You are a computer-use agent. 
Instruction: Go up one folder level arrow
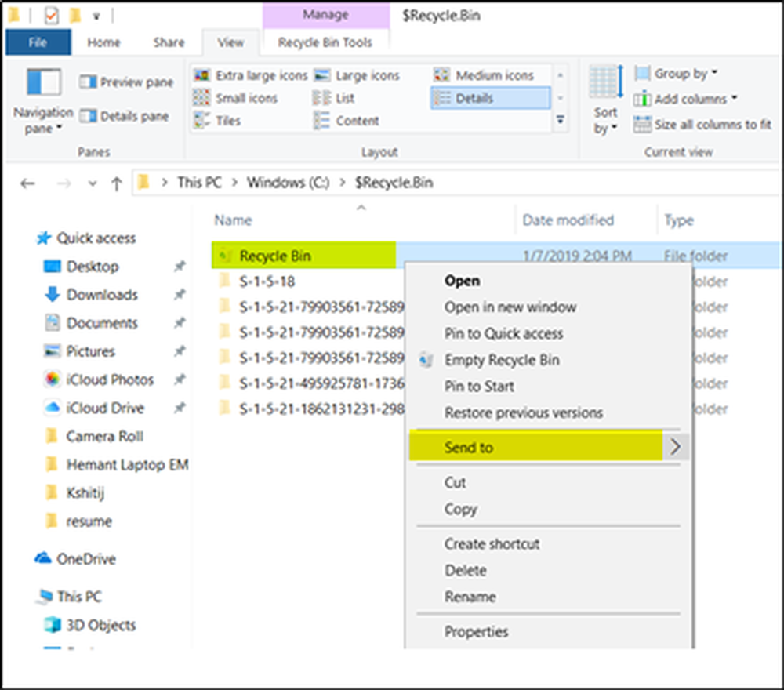(117, 183)
